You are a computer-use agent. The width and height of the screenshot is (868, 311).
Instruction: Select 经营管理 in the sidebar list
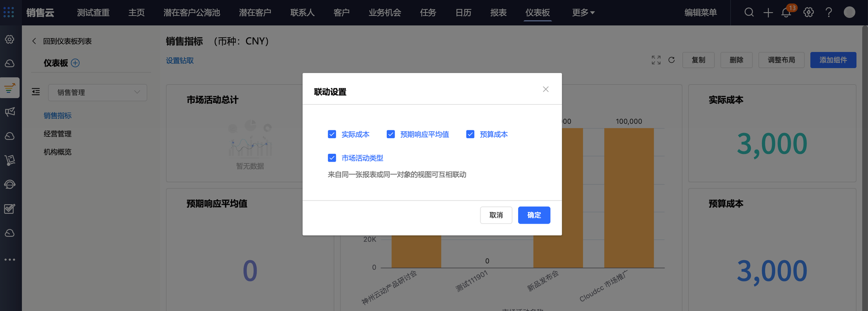pyautogui.click(x=58, y=134)
